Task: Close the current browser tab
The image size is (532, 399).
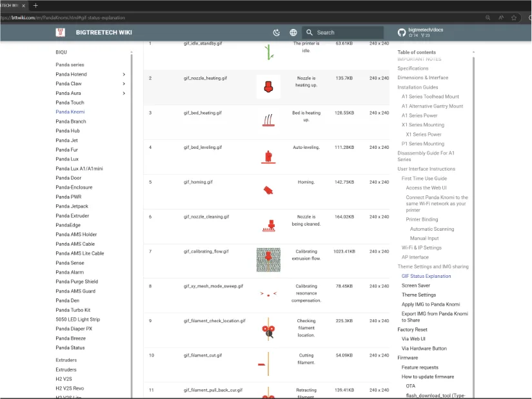Action: 23,6
